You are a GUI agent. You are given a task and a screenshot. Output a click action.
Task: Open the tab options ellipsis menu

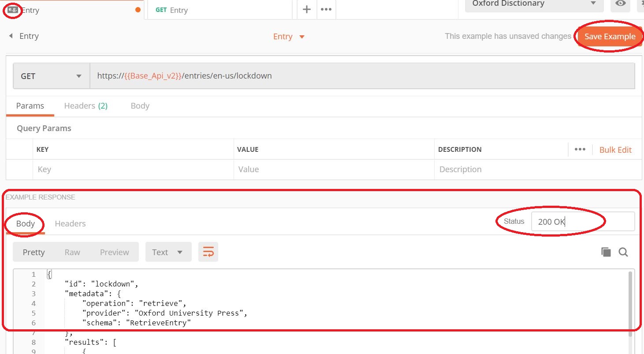326,9
